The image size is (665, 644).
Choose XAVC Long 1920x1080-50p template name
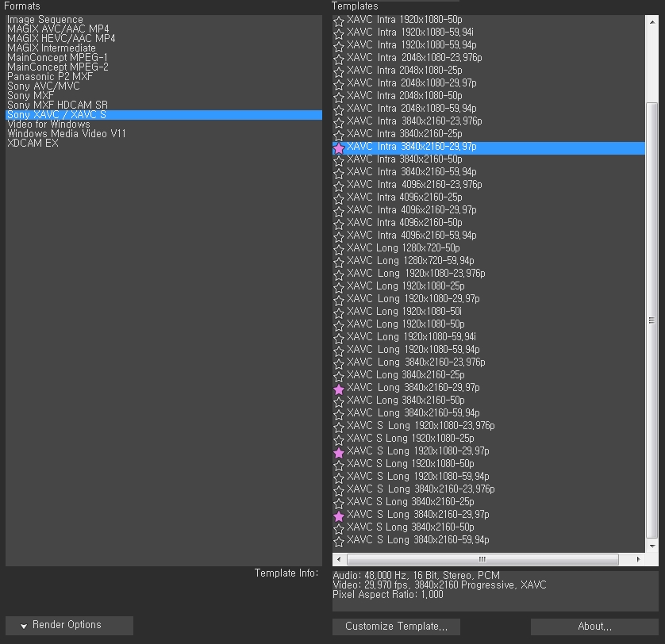(406, 324)
